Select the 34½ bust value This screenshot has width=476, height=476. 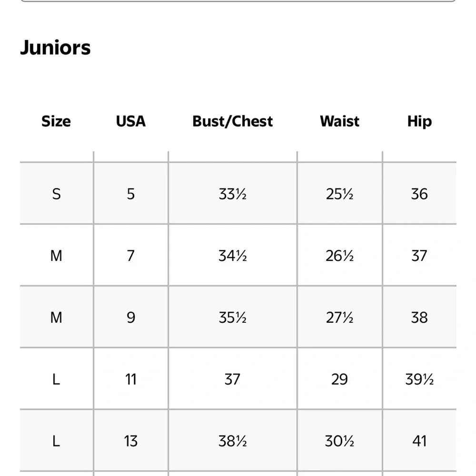(233, 256)
